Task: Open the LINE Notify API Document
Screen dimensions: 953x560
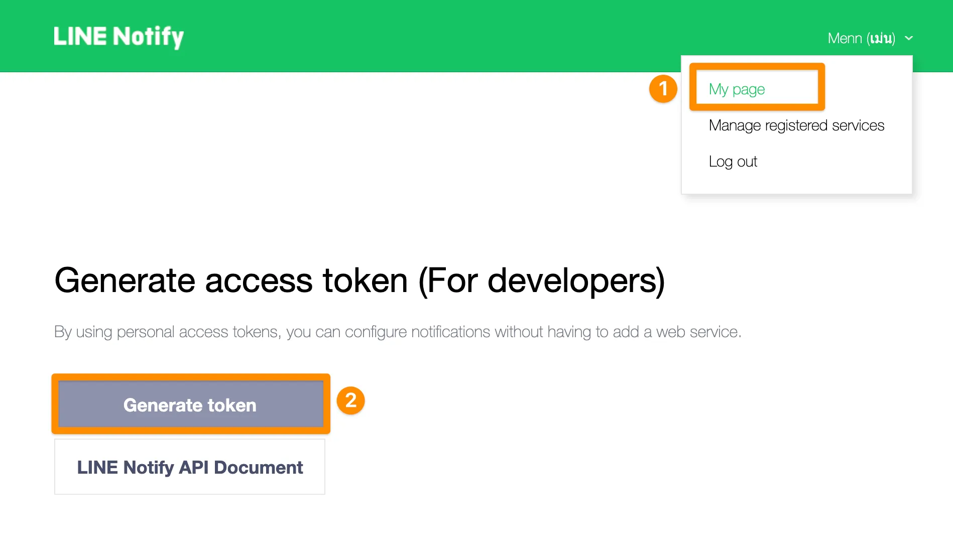Action: coord(189,467)
